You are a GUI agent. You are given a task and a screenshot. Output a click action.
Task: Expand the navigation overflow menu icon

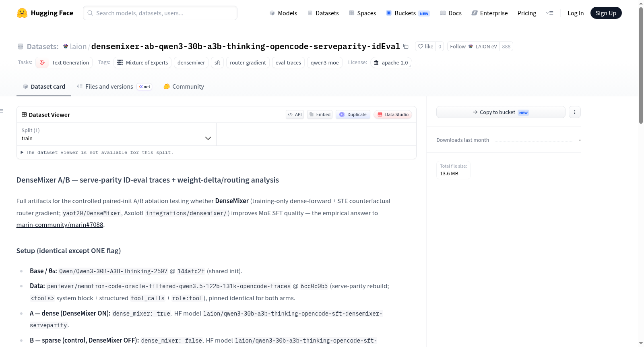tap(549, 13)
